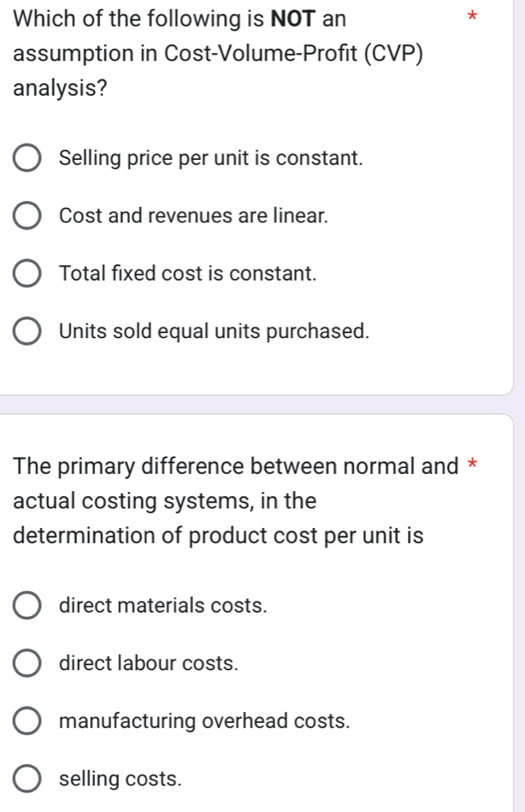The width and height of the screenshot is (525, 812).
Task: Click the 'manufacturing overhead costs.' option text
Action: point(205,721)
